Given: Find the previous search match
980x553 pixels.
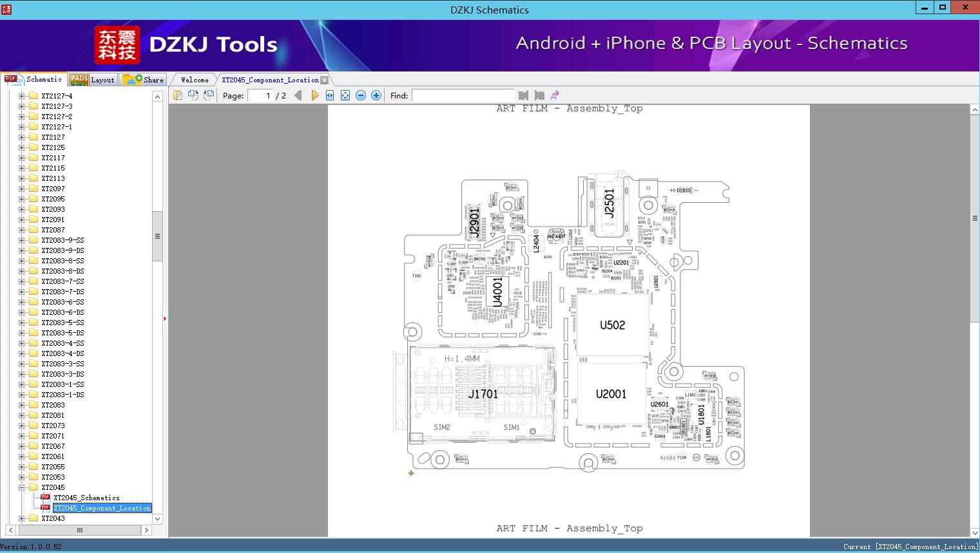Looking at the screenshot, I should [523, 95].
